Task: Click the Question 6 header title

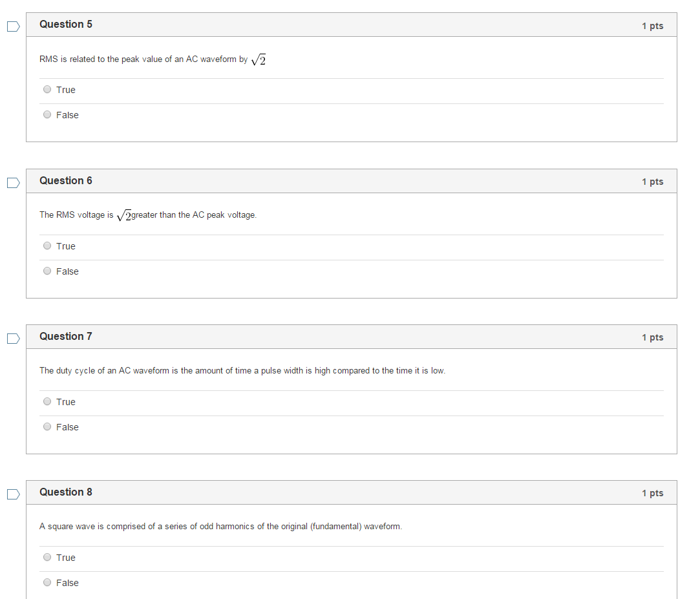Action: pyautogui.click(x=66, y=181)
